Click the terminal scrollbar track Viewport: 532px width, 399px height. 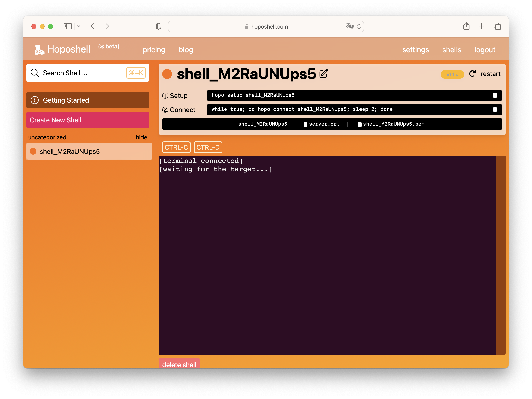[x=501, y=255]
